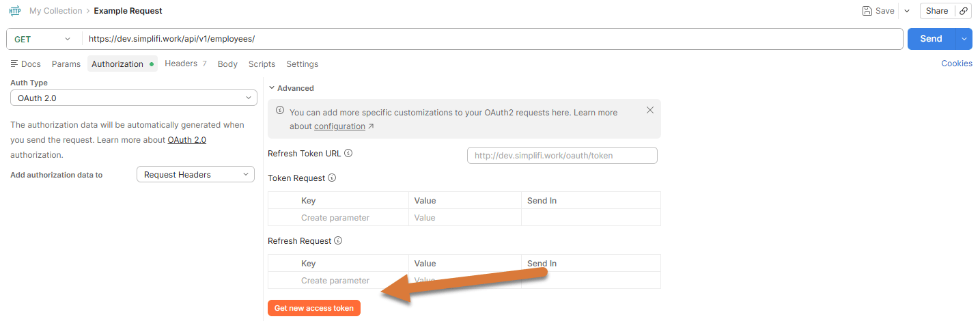Open the Request Headers dropdown
The width and height of the screenshot is (980, 321).
click(x=195, y=175)
